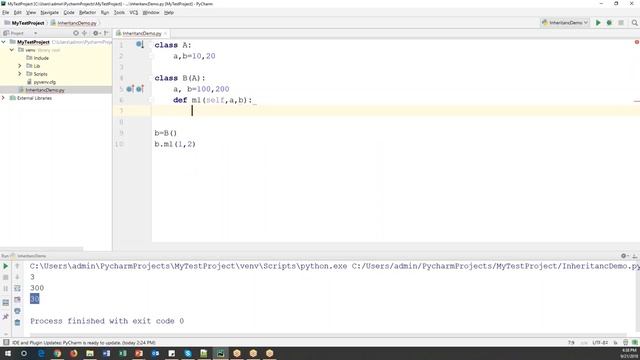Click the up arrow in Run panel
Viewport: 640px width, 360px height.
17,266
